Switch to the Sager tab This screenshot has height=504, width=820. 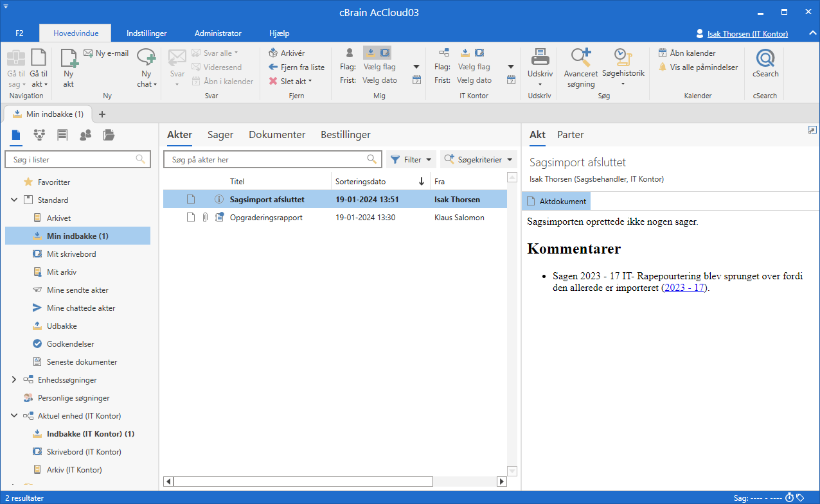point(220,135)
